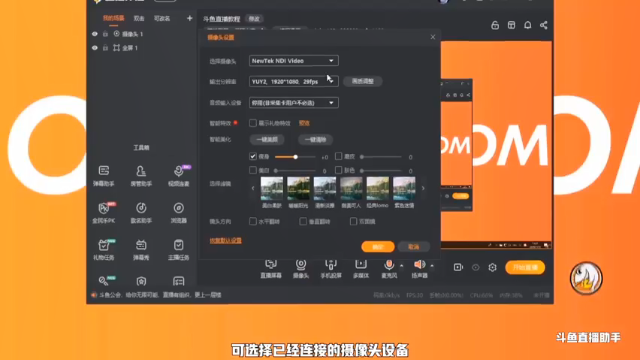Image resolution: width=640 pixels, height=360 pixels.
Task: Click the speaker icon in bottom toolbar
Action: tap(419, 264)
